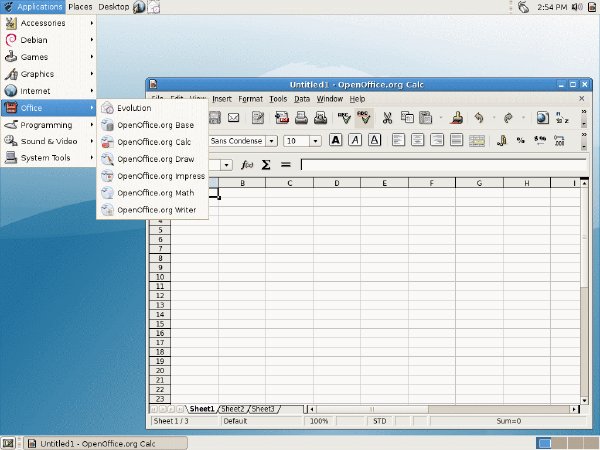
Task: Open the font size dropdown arrow
Action: pyautogui.click(x=315, y=141)
